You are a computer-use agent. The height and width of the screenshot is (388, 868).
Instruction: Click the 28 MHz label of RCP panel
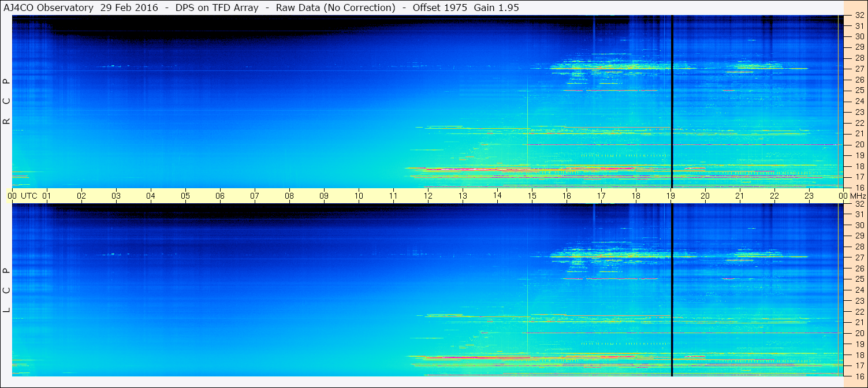coord(859,58)
